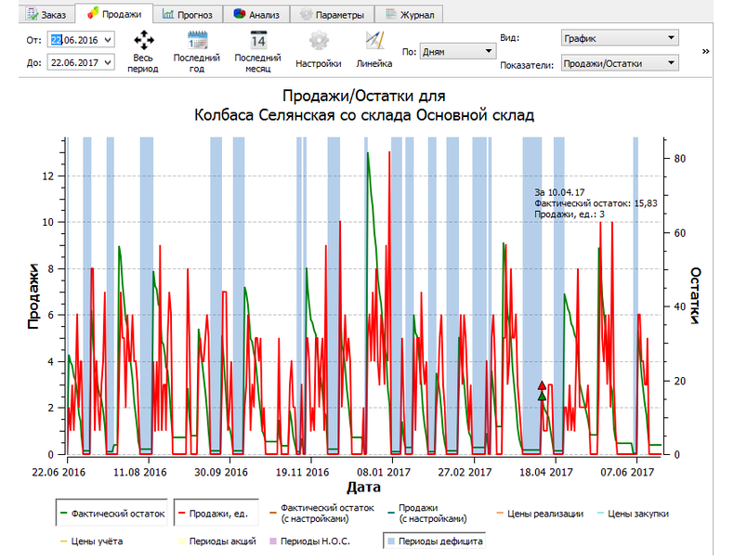This screenshot has height=560, width=734.
Task: Open the От date dropdown
Action: [108, 39]
